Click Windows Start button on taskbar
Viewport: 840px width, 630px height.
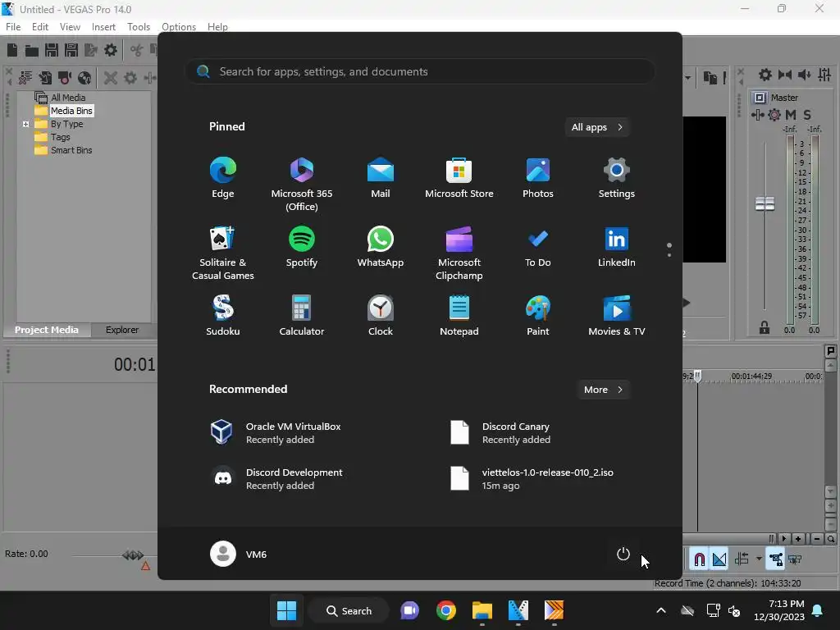click(x=286, y=610)
